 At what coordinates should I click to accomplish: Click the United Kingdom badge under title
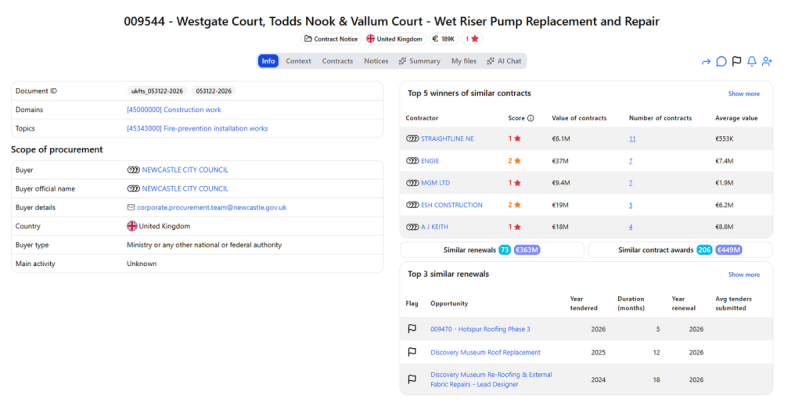[x=395, y=39]
